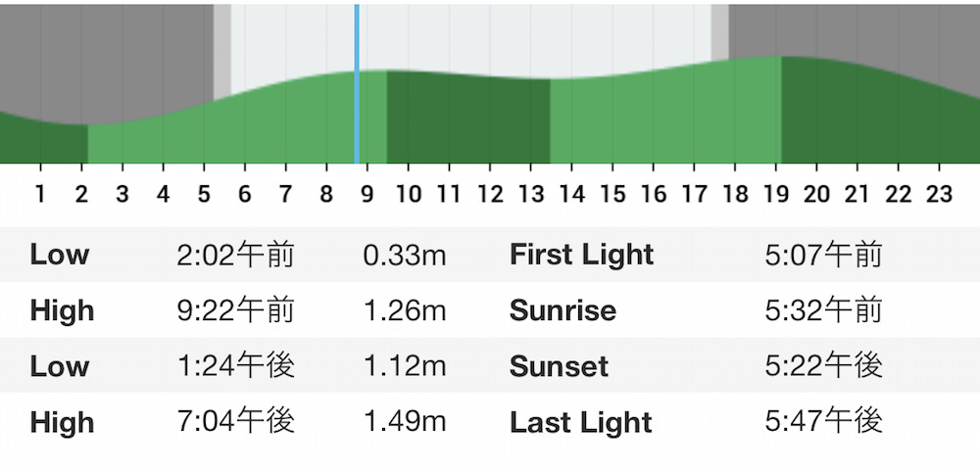980x472 pixels.
Task: Select hour 14 on the time axis
Action: 570,195
